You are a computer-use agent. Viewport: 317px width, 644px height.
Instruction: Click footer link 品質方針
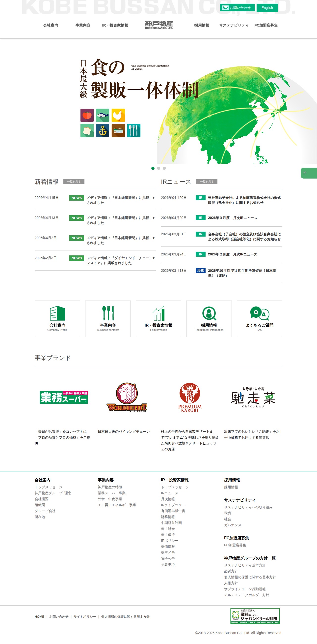pyautogui.click(x=231, y=571)
